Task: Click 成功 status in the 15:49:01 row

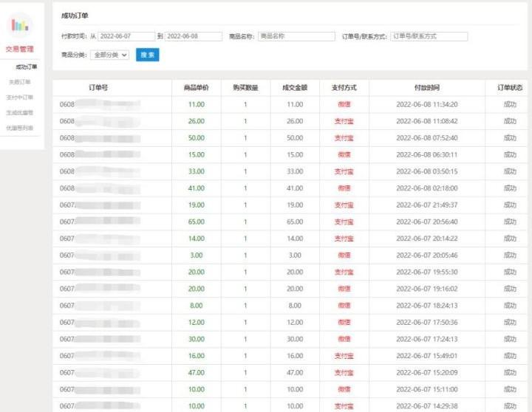Action: [510, 356]
